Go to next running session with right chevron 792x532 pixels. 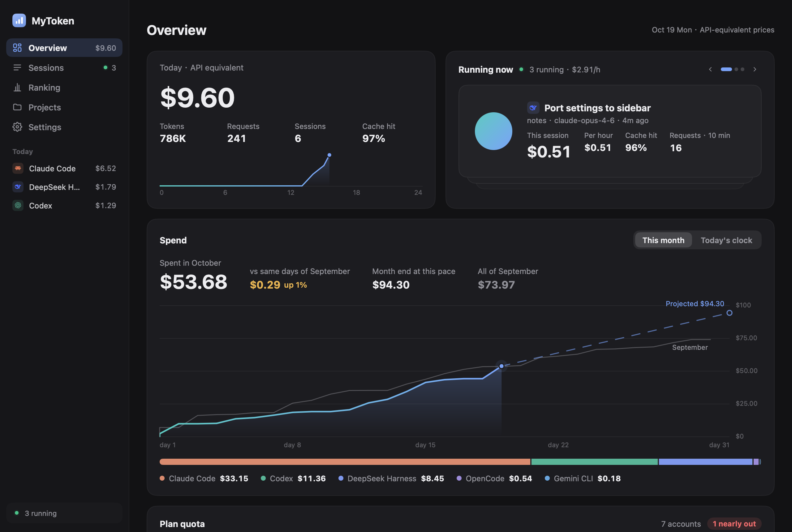[755, 69]
